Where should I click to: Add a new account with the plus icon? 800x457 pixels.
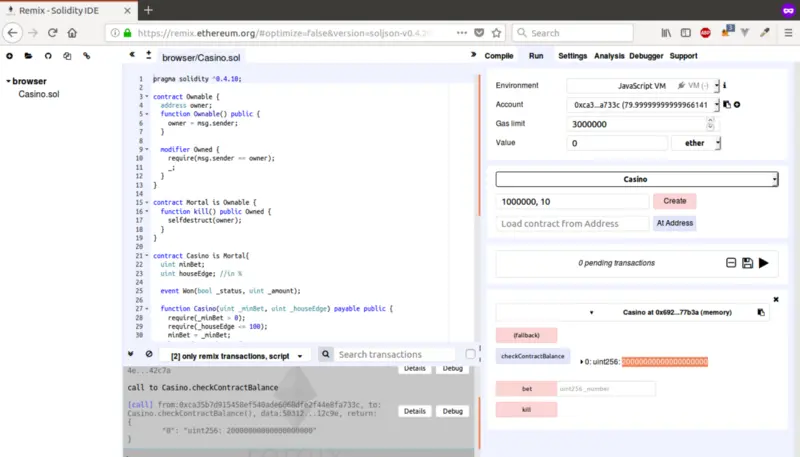[x=737, y=104]
